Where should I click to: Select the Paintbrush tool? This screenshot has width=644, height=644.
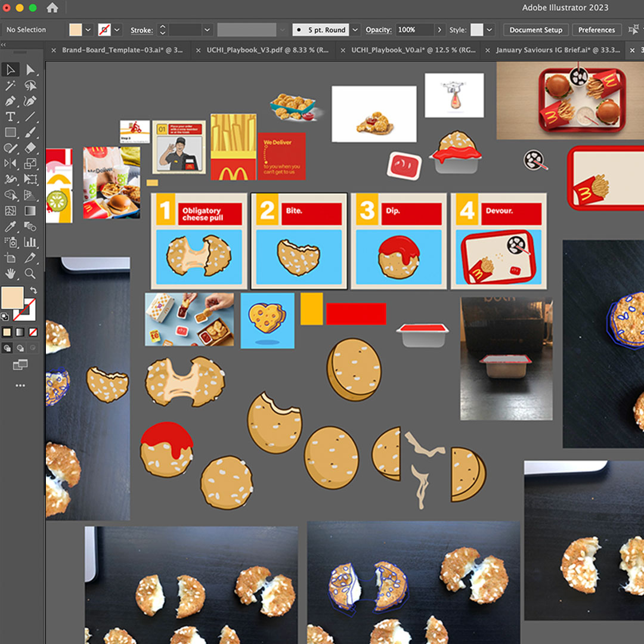coord(30,132)
